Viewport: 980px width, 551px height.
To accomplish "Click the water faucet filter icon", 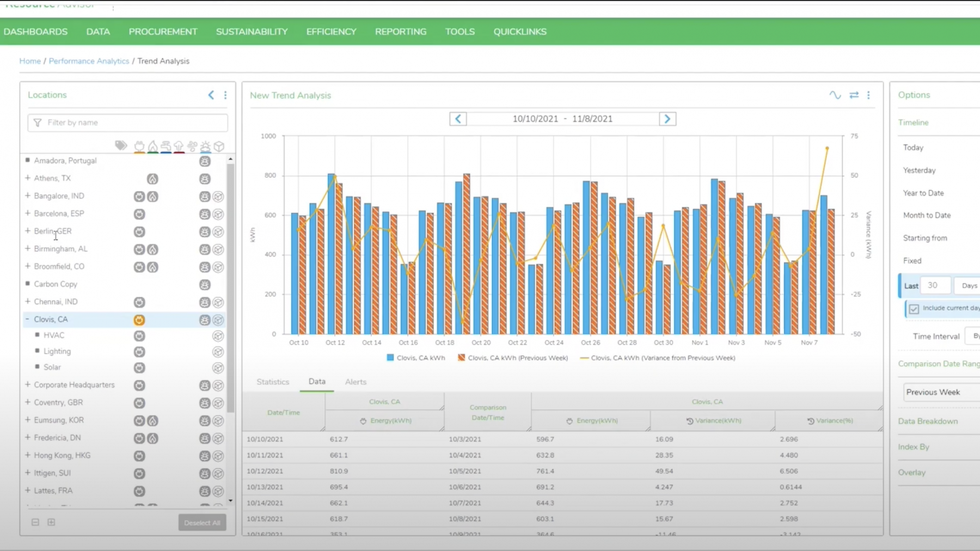I will (166, 146).
